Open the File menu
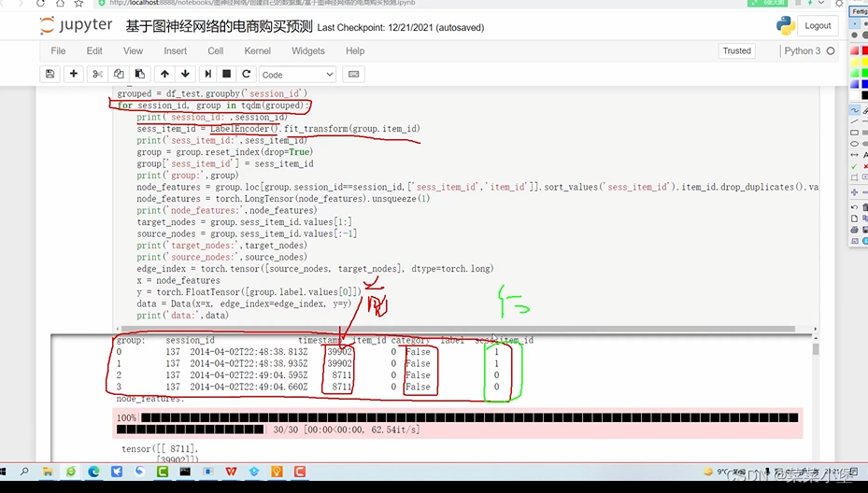868x493 pixels. click(58, 51)
